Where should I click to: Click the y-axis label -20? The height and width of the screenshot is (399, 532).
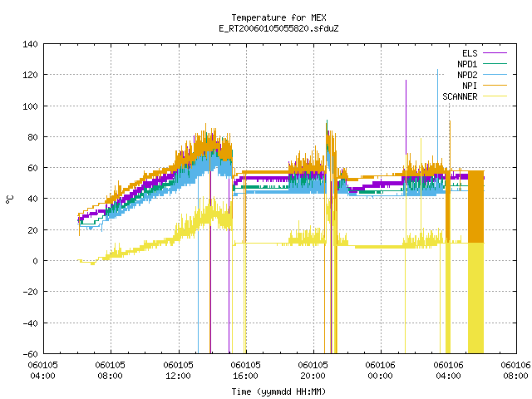(30, 292)
